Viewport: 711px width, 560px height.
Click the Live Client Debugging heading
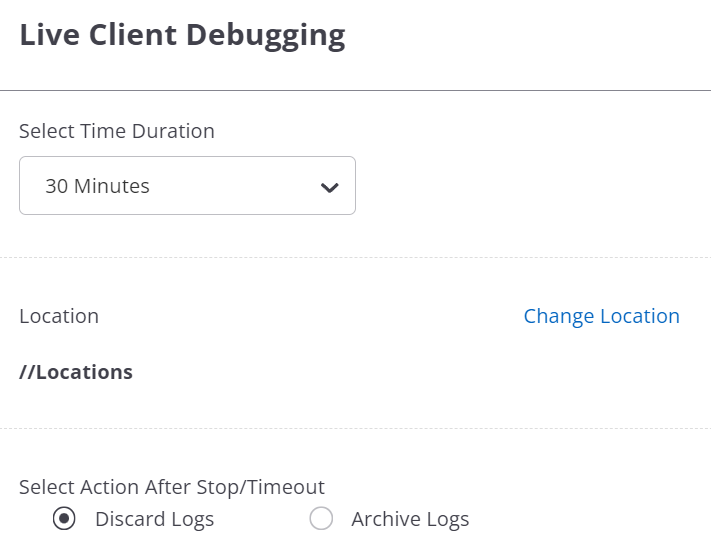182,35
